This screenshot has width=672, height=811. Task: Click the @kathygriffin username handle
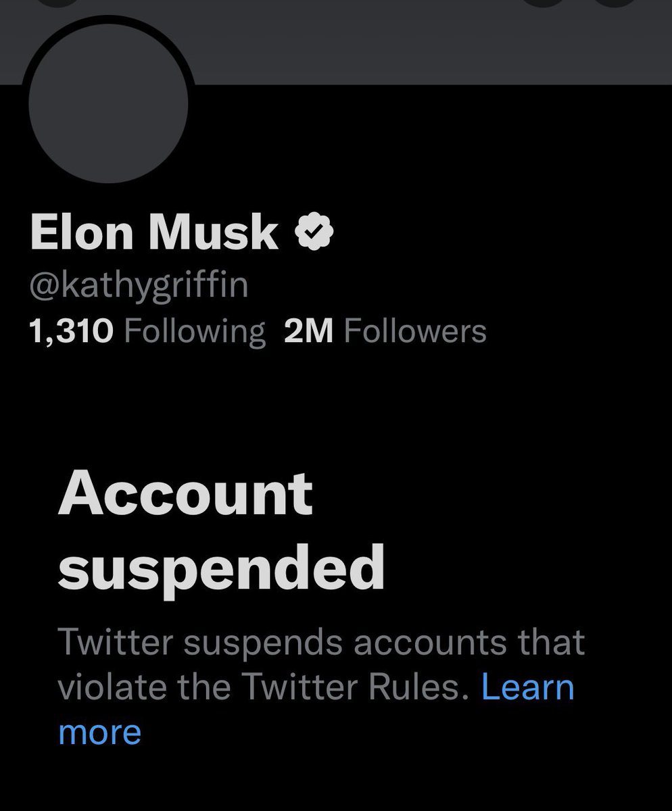coord(139,284)
